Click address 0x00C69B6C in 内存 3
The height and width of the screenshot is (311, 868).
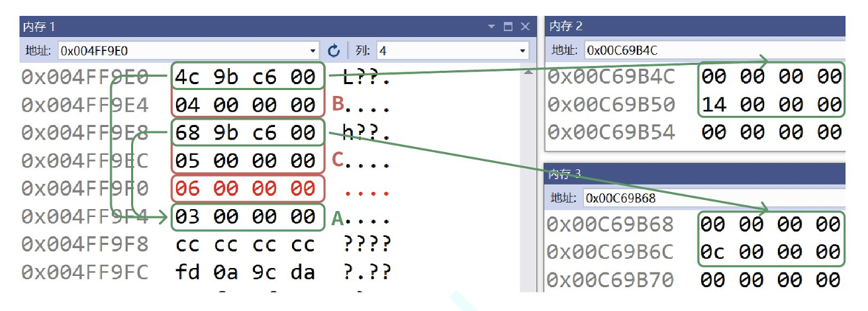click(x=611, y=252)
